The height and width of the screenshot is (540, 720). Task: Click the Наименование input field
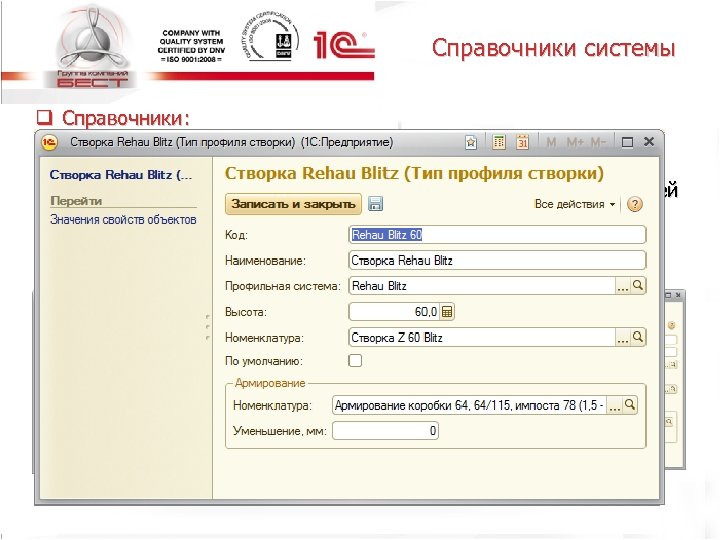click(497, 260)
